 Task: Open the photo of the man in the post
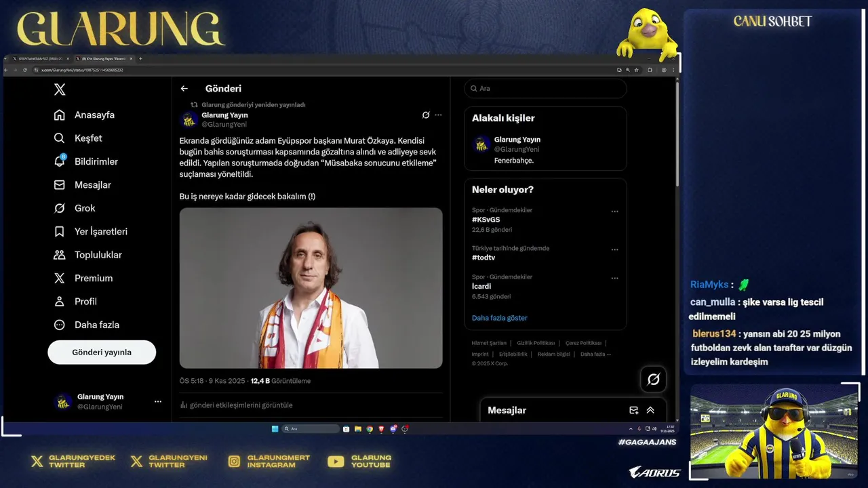(x=311, y=288)
